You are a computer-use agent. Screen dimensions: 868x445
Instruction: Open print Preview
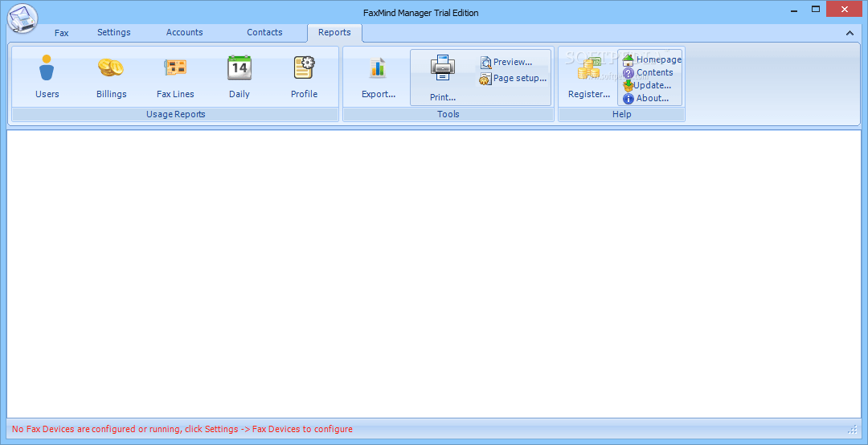coord(506,62)
